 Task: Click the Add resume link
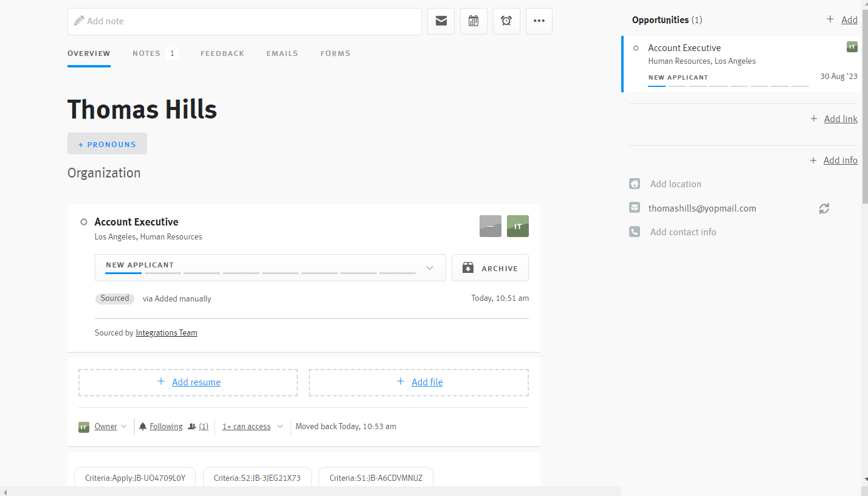tap(196, 382)
